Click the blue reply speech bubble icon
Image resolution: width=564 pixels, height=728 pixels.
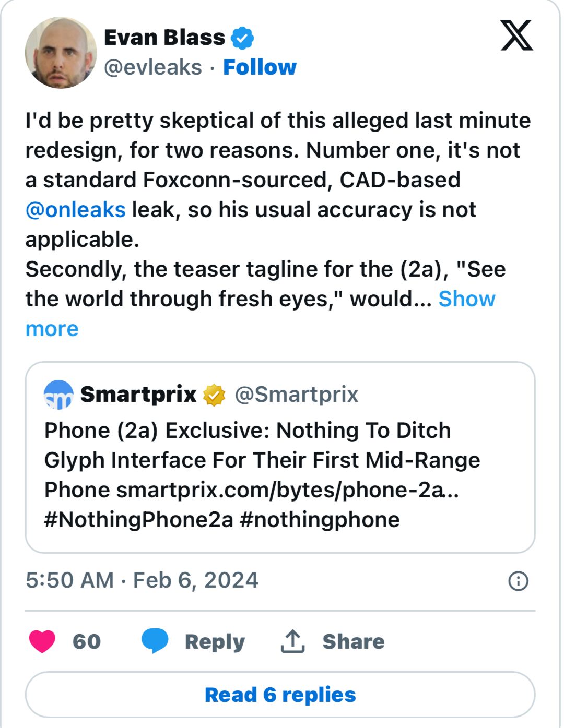[x=155, y=641]
